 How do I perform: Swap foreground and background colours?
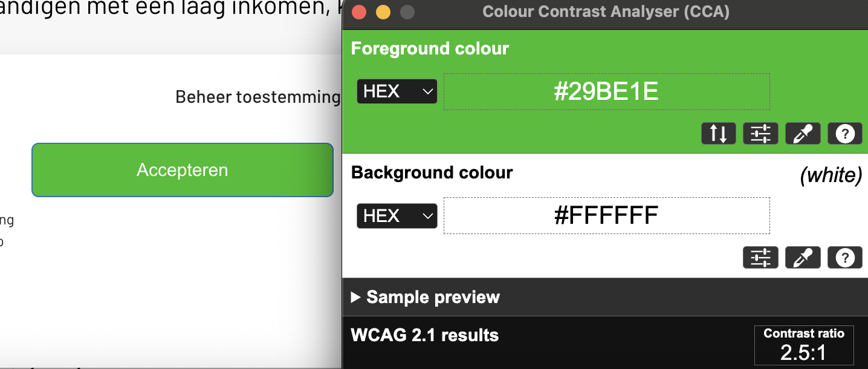718,134
